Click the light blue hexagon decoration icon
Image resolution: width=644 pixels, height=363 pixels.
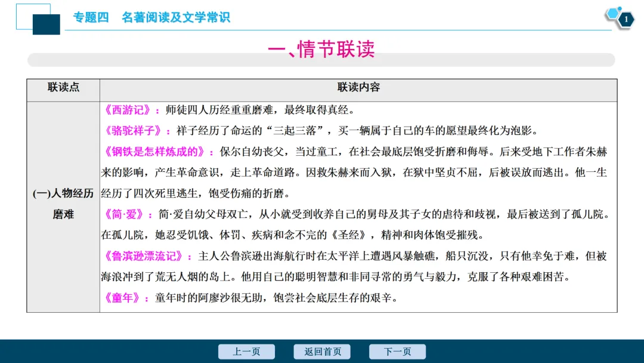(x=611, y=14)
